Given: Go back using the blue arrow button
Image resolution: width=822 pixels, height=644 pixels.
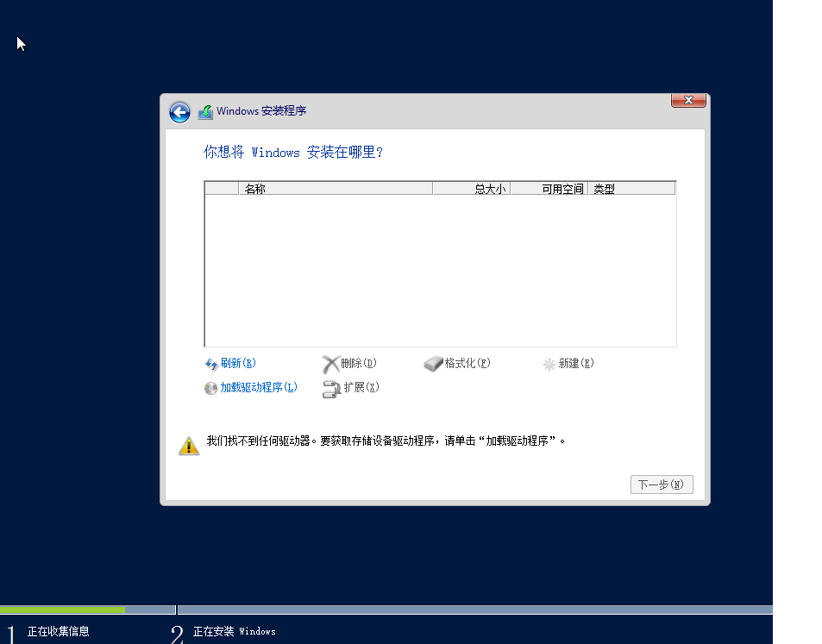Looking at the screenshot, I should click(x=179, y=111).
